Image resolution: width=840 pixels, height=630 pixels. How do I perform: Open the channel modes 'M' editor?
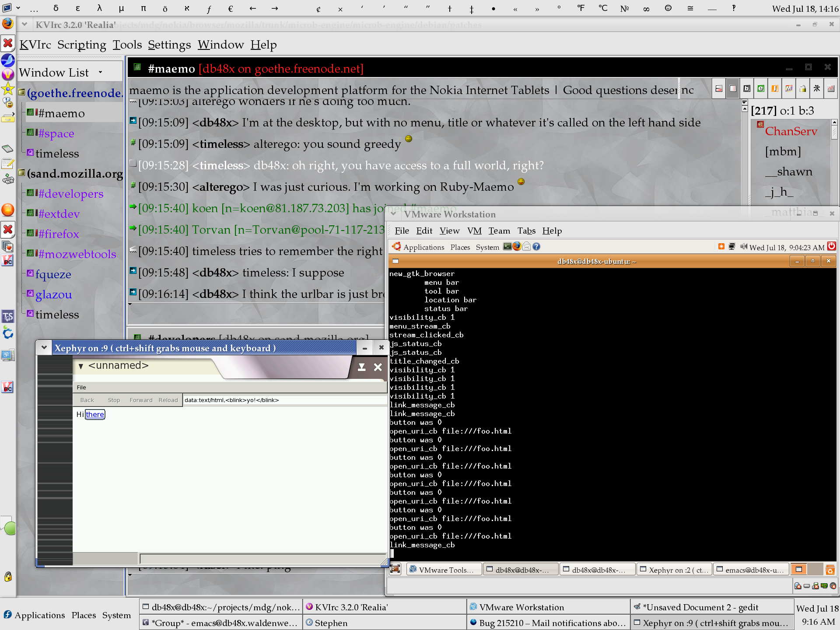(x=789, y=89)
